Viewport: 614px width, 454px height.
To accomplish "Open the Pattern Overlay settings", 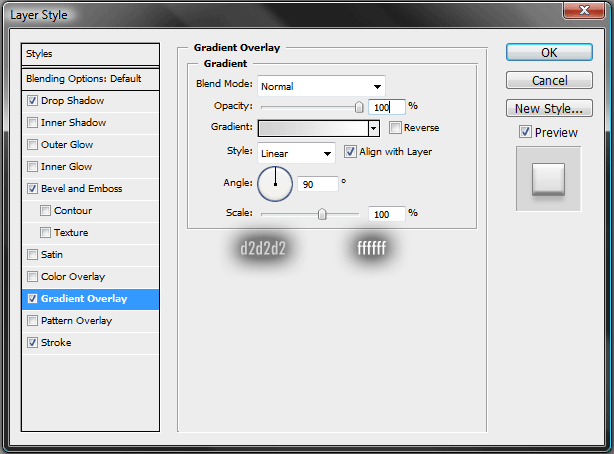I will [x=76, y=320].
